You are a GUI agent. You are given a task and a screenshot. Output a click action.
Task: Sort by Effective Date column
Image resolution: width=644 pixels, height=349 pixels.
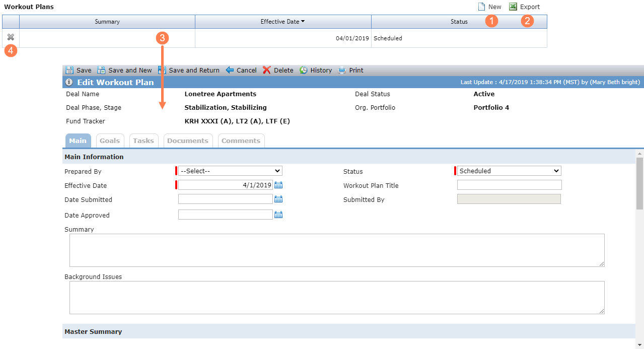point(283,22)
